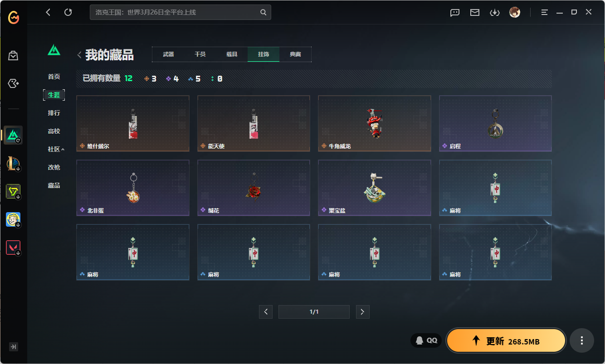Switch to the 载具 tab

[232, 54]
